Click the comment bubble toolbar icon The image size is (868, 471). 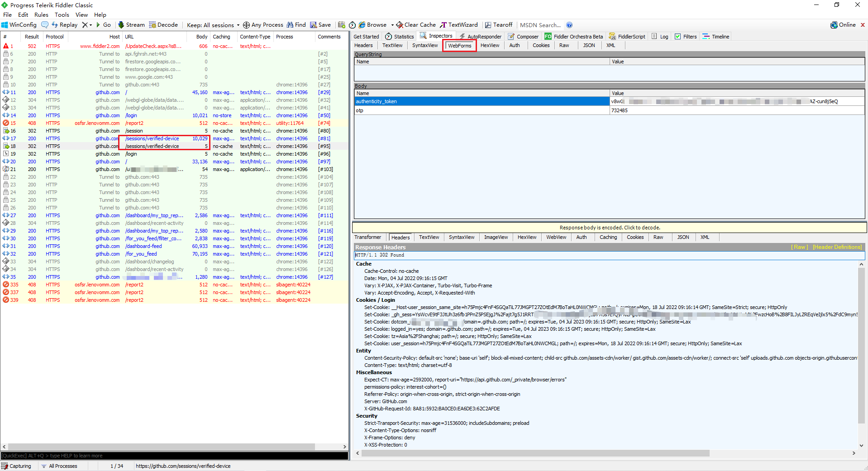point(45,25)
